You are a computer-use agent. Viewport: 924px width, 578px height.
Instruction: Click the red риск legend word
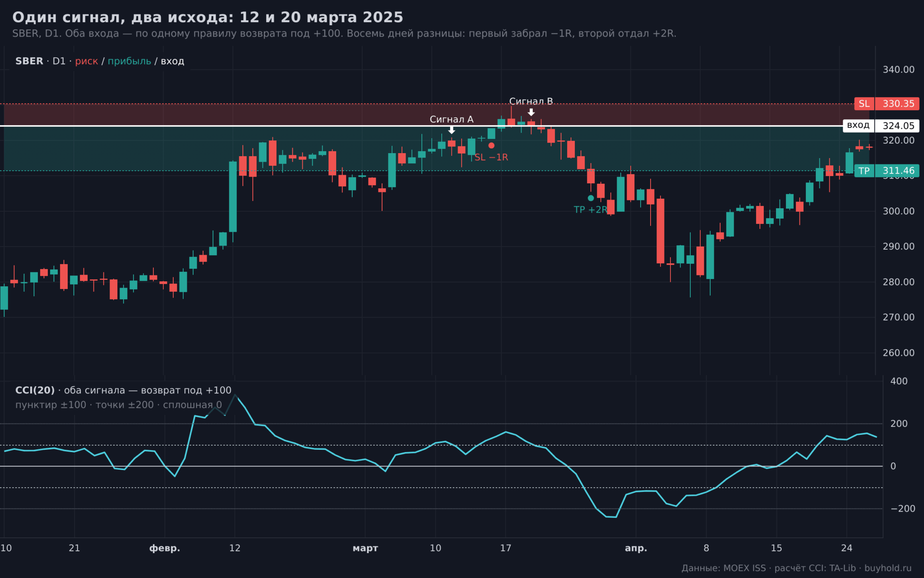coord(86,61)
